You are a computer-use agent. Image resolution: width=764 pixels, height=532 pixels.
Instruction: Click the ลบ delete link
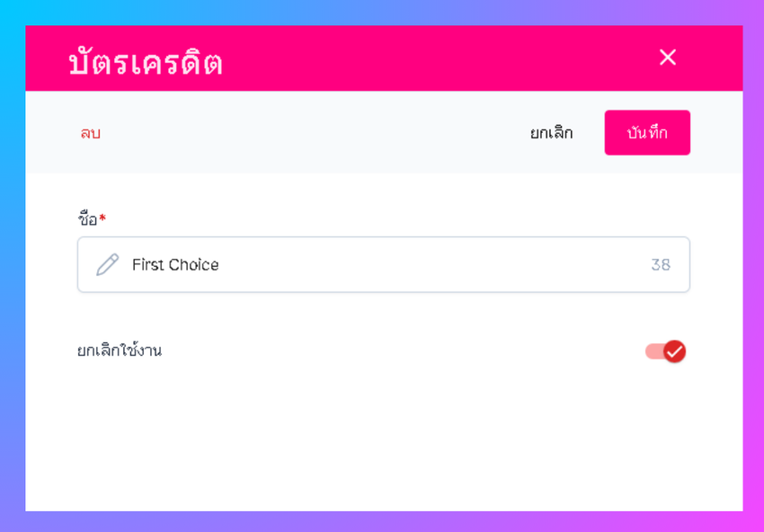[x=90, y=133]
